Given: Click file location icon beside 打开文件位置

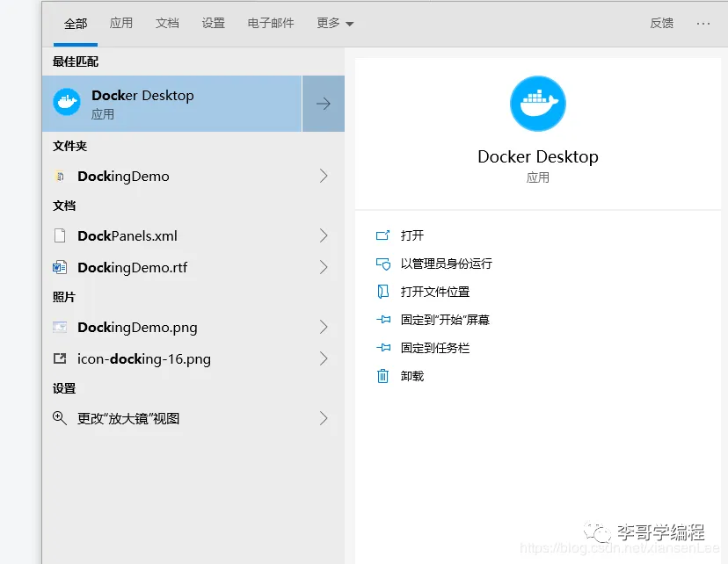Looking at the screenshot, I should tap(382, 292).
